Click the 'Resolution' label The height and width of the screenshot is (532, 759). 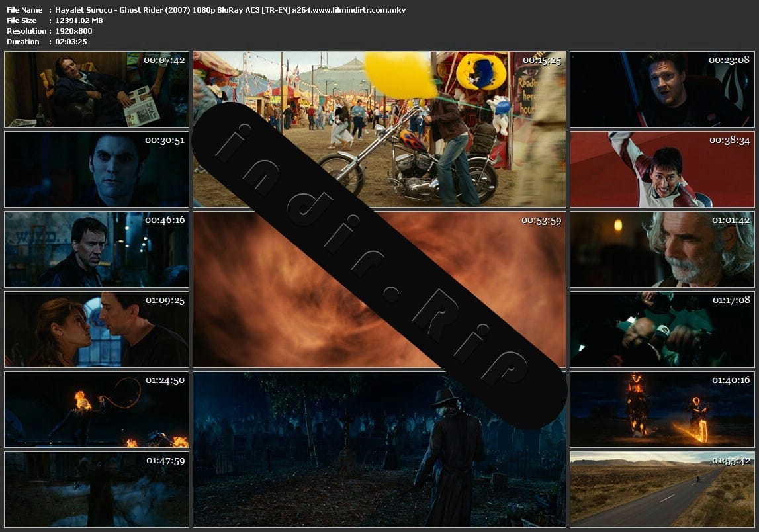click(26, 31)
